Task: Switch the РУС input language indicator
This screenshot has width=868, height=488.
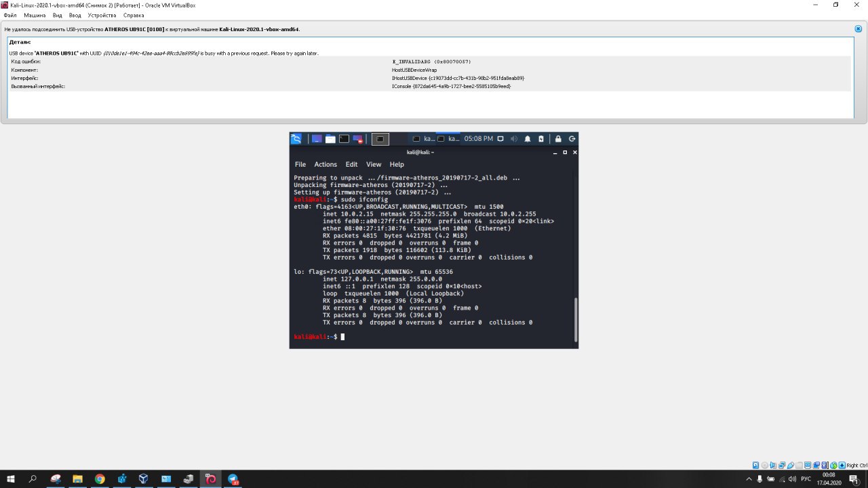Action: tap(806, 479)
